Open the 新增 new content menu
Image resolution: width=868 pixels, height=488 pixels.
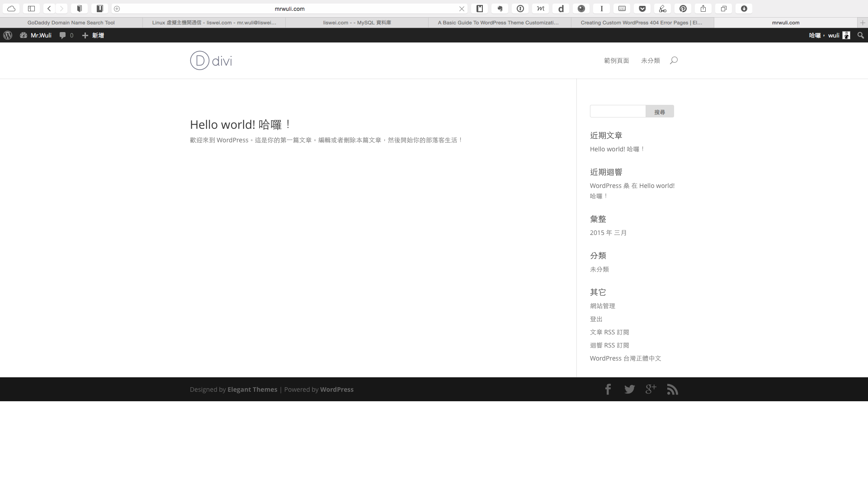coord(93,35)
